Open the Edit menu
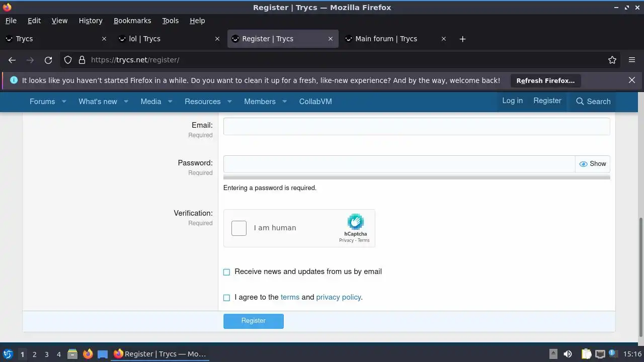The image size is (644, 362). [x=34, y=21]
